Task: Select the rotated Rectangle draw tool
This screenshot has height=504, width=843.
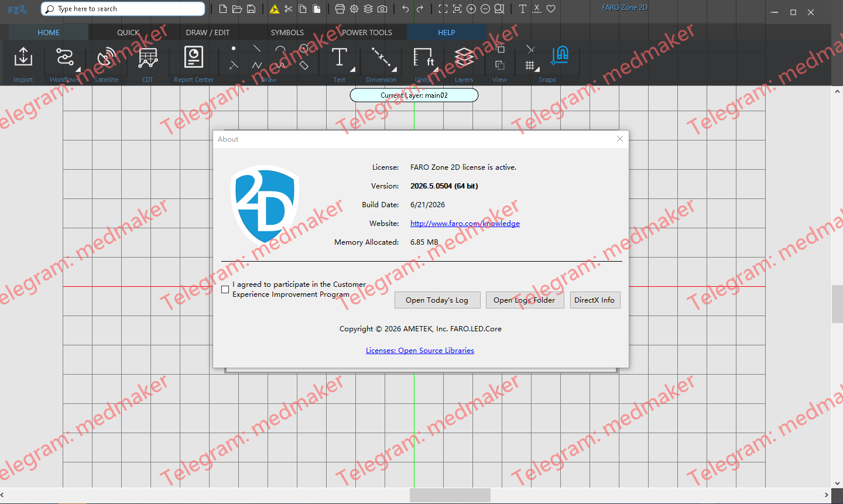Action: (304, 65)
